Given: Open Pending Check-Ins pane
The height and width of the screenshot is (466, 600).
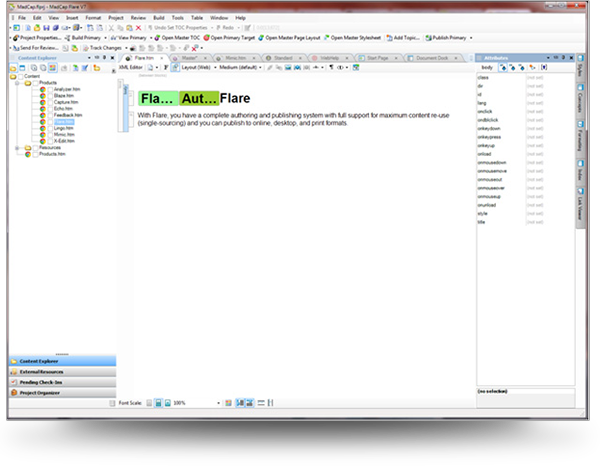Looking at the screenshot, I should (62, 382).
